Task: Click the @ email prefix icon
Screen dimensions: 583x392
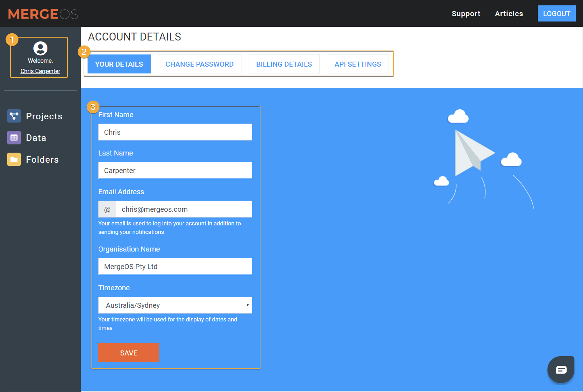Action: coord(107,209)
